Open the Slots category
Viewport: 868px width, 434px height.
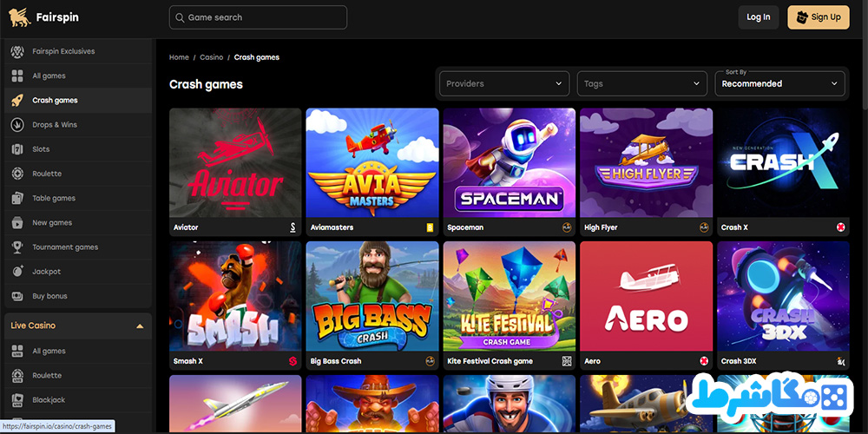78,149
